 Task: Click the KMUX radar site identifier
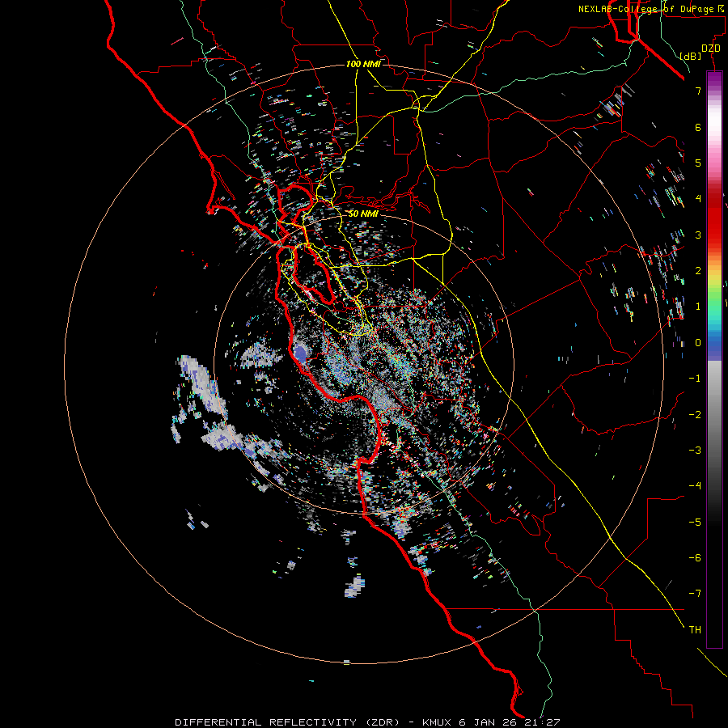[x=438, y=722]
